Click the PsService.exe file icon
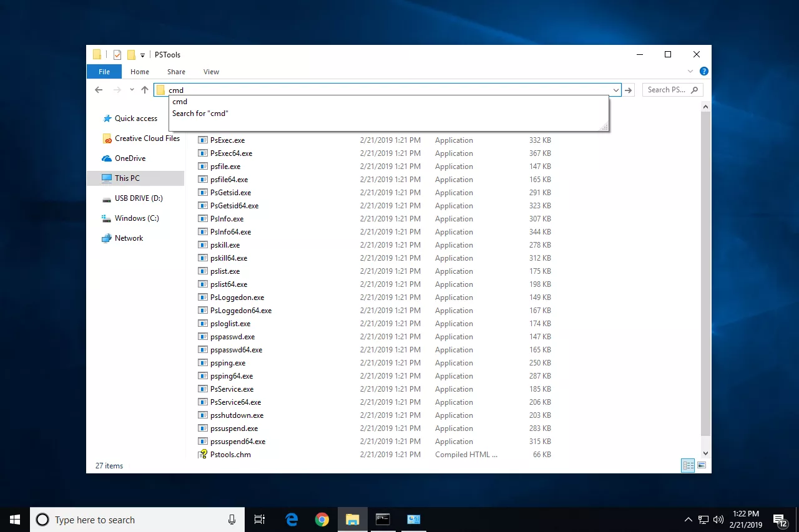Screen dimensions: 799x532 pos(202,389)
